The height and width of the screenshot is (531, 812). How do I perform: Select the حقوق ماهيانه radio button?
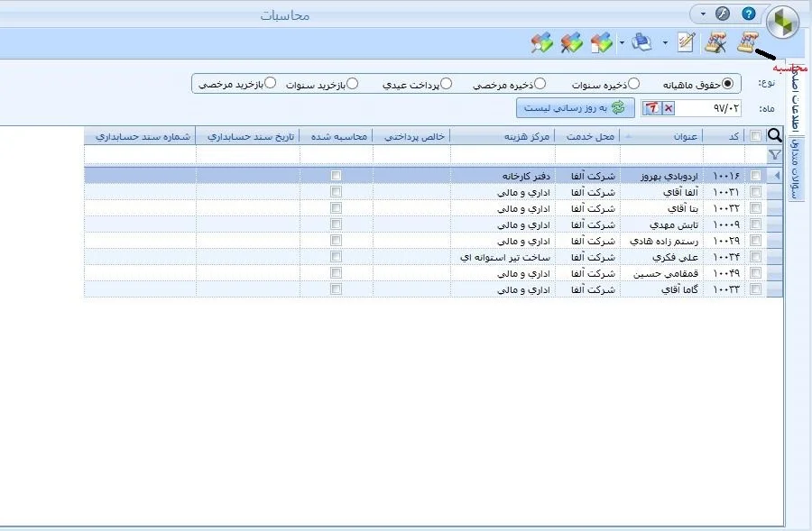pos(728,82)
